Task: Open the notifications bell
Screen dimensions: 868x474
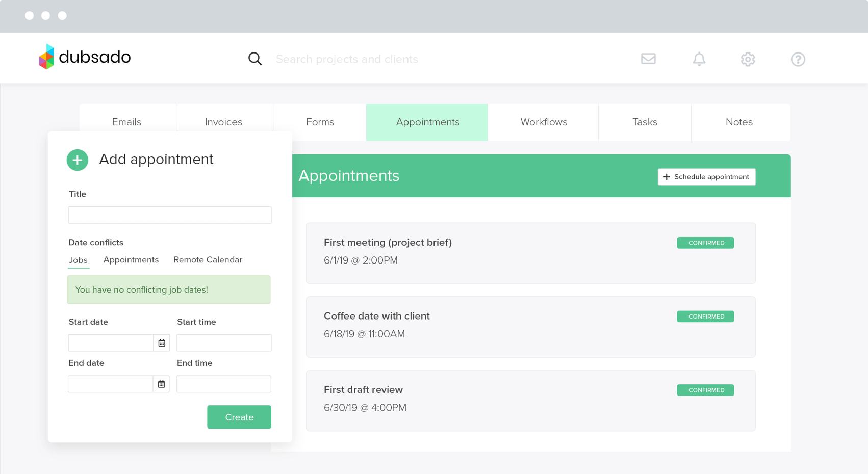Action: 699,59
